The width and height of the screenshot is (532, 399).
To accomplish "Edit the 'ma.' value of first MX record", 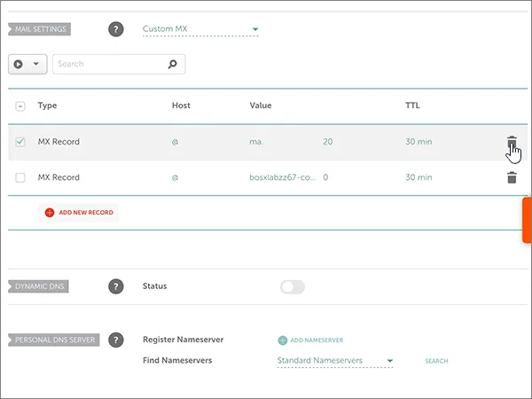I will [x=256, y=142].
